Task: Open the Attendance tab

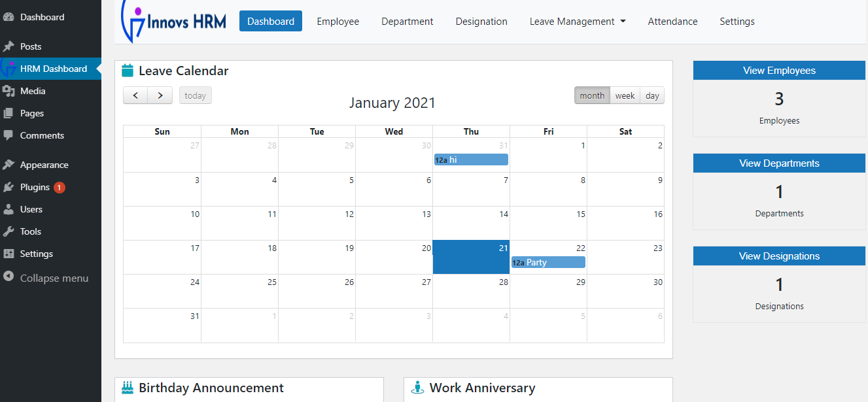Action: tap(672, 22)
